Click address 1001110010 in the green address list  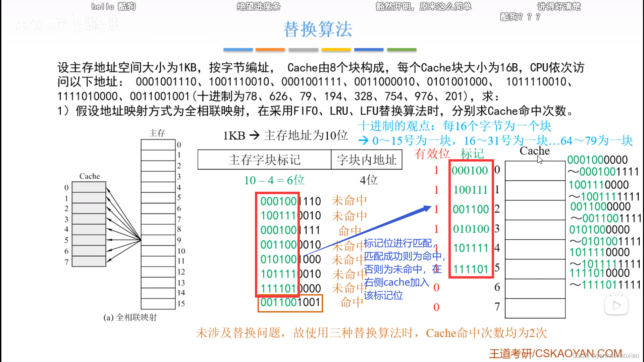(291, 216)
